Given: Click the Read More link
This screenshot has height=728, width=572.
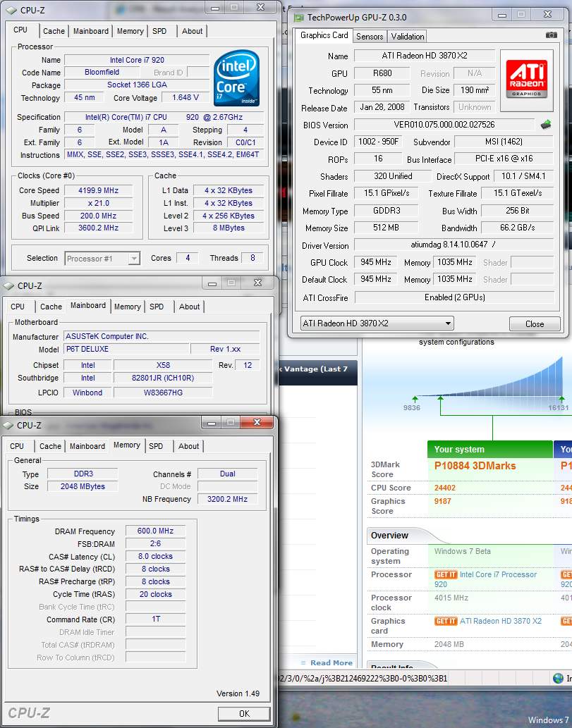Looking at the screenshot, I should [x=331, y=663].
